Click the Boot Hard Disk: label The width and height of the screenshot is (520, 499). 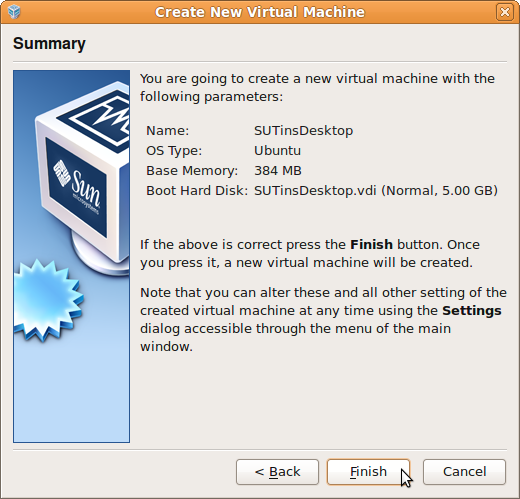pyautogui.click(x=197, y=191)
